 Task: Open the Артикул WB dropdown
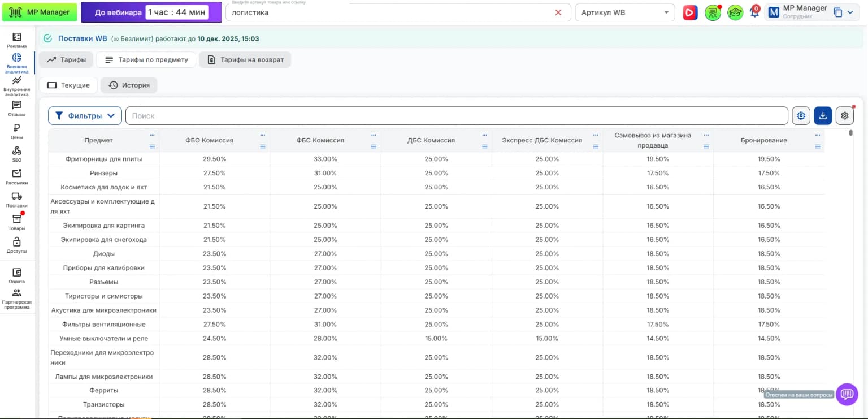coord(624,12)
